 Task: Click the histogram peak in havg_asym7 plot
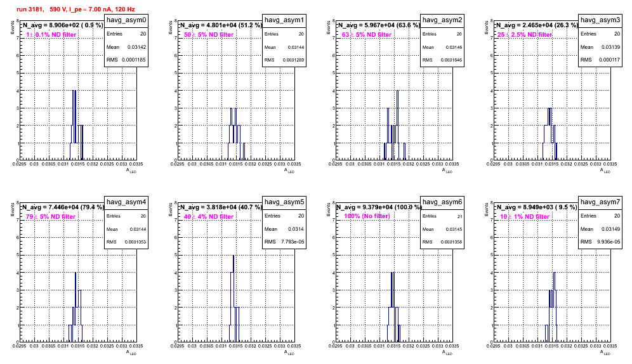pyautogui.click(x=554, y=273)
